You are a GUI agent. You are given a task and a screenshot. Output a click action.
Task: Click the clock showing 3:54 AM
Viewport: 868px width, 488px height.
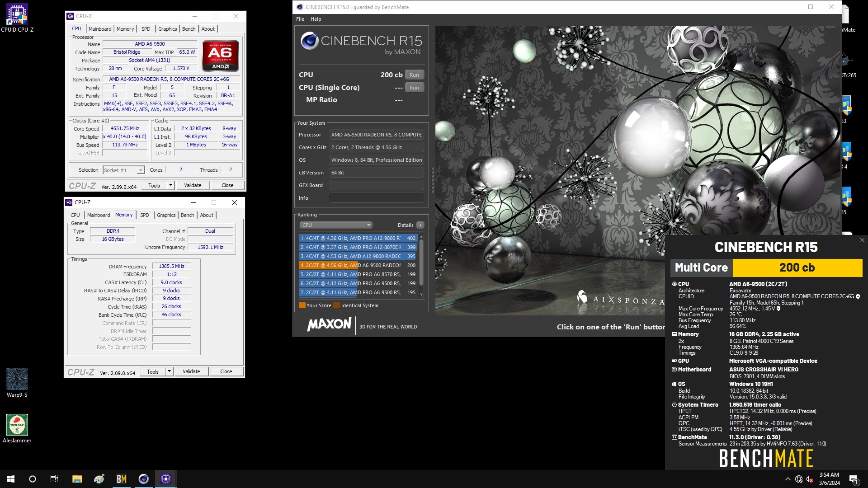tap(829, 475)
